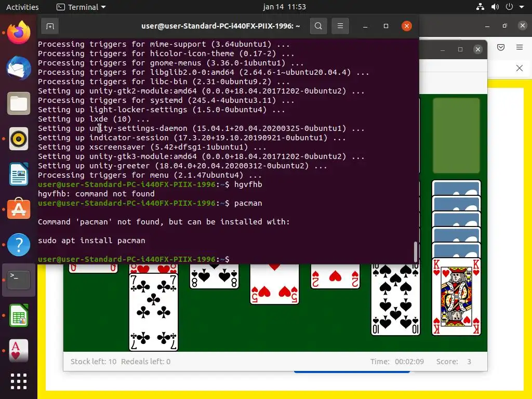Image resolution: width=532 pixels, height=399 pixels.
Task: Open volume icon in top bar
Action: click(x=495, y=7)
